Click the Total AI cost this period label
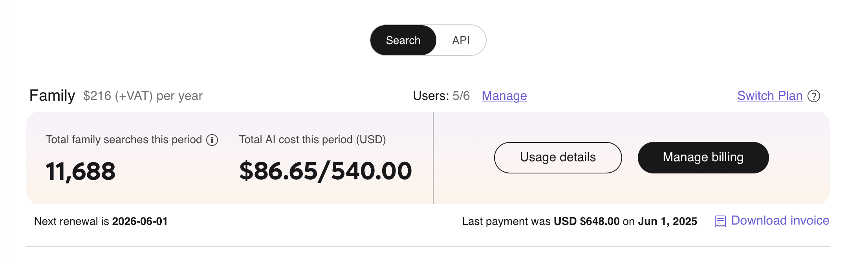 [312, 140]
